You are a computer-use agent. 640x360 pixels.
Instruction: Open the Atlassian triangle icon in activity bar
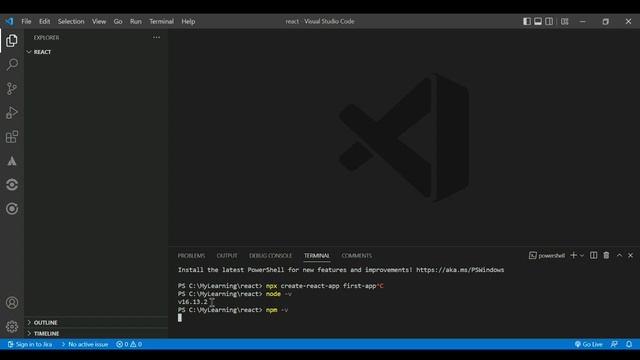click(12, 161)
